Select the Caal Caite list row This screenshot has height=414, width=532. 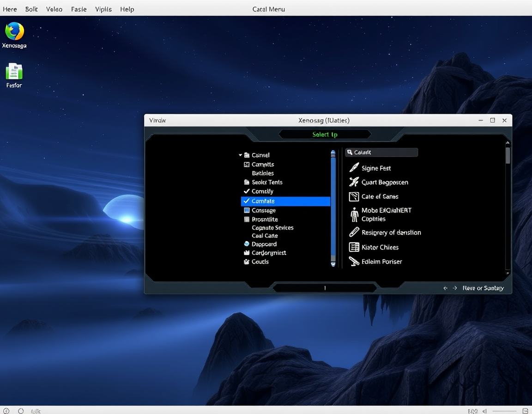(x=265, y=236)
